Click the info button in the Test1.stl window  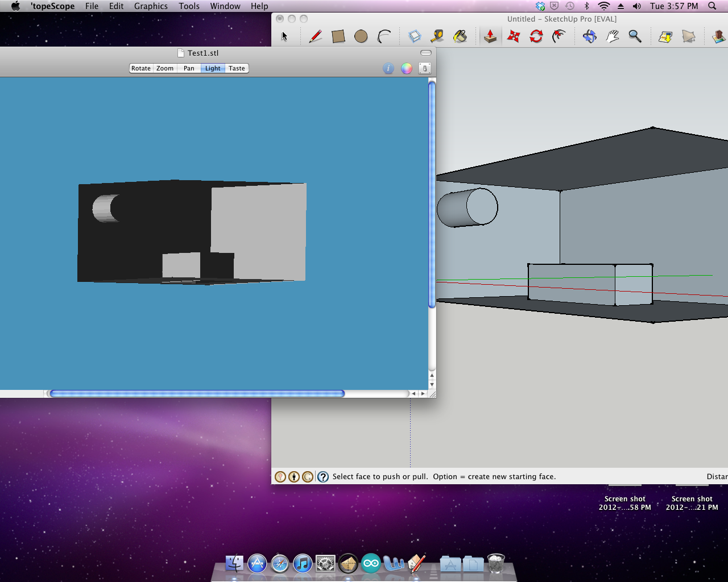click(x=388, y=68)
